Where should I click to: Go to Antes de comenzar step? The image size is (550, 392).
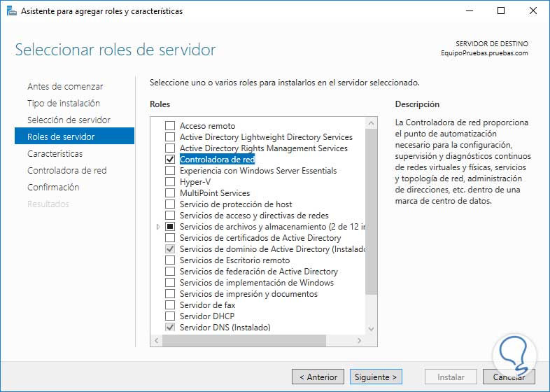[x=65, y=86]
